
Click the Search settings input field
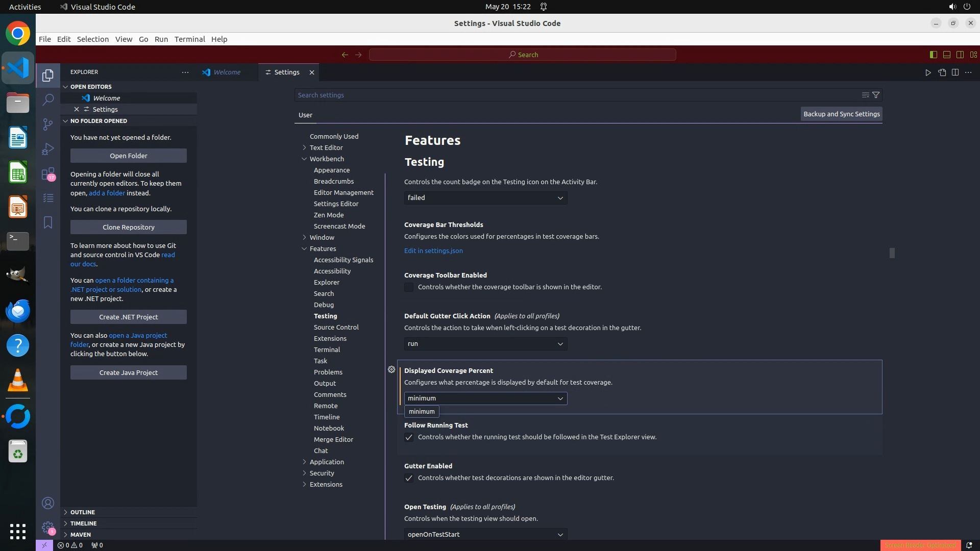click(577, 95)
